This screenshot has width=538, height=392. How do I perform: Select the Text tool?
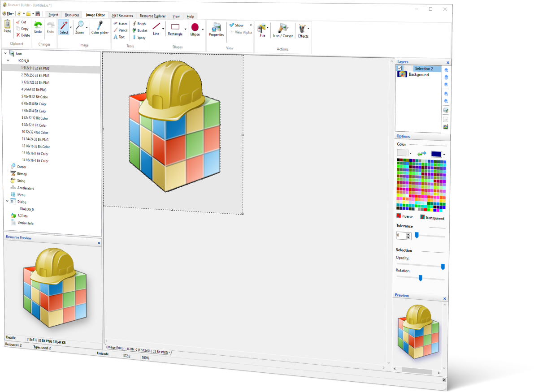(x=119, y=37)
